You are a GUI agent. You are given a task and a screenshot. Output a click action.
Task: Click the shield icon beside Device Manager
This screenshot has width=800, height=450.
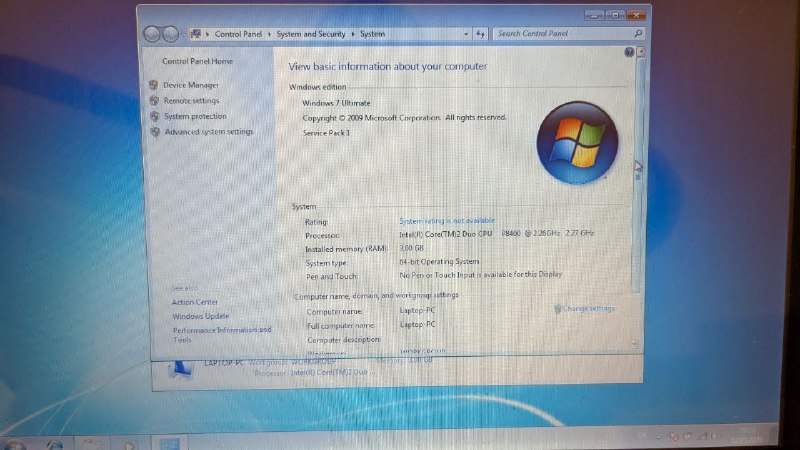[154, 85]
